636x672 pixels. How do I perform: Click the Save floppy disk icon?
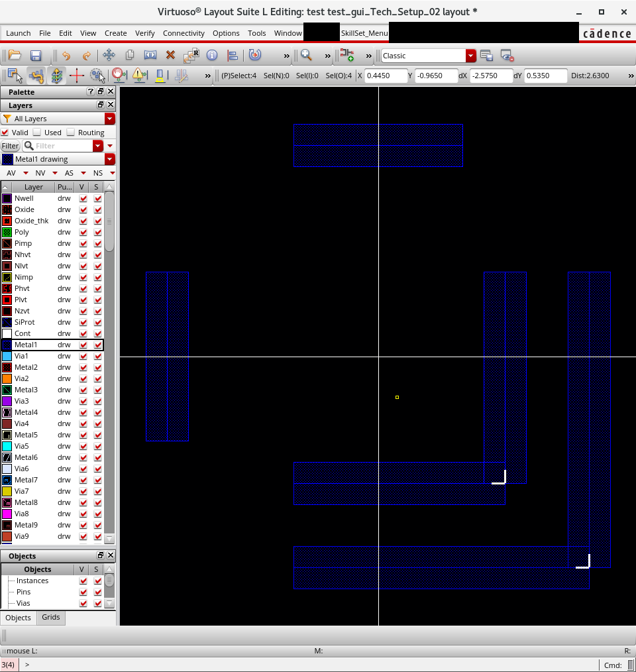[x=36, y=56]
